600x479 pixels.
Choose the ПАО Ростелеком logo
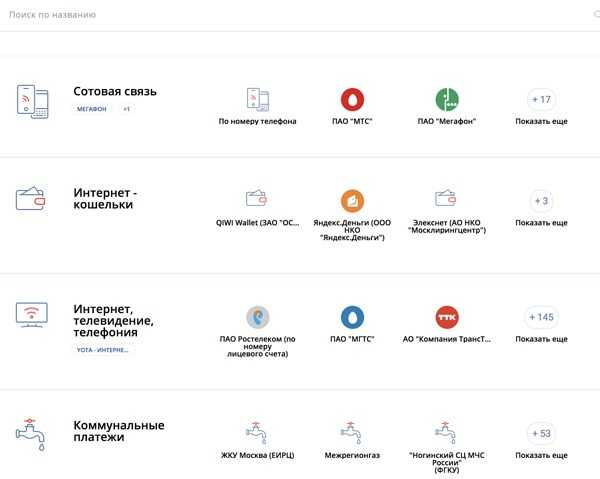tap(258, 317)
